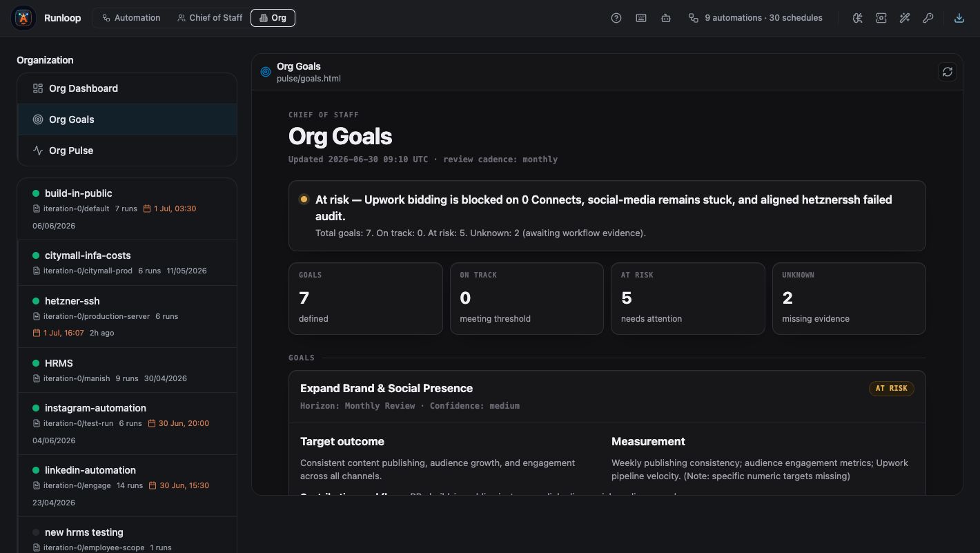Image resolution: width=980 pixels, height=553 pixels.
Task: Open the 9 automations · 30 schedules summary
Action: [x=755, y=18]
